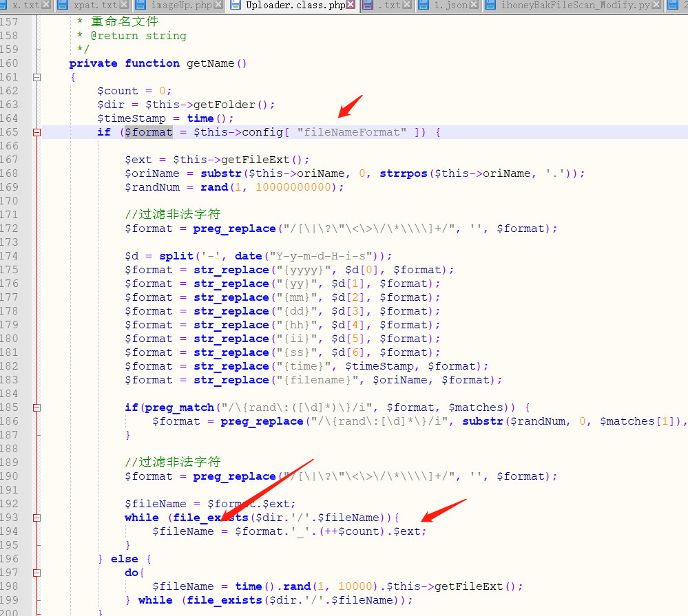Click the highlighted $format variable on line 165
Image resolution: width=688 pixels, height=616 pixels.
148,132
